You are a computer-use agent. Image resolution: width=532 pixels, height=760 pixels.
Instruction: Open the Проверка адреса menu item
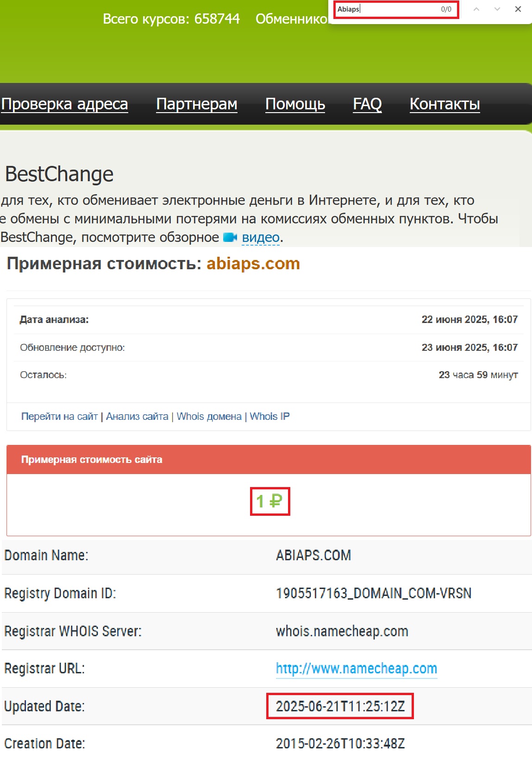point(64,104)
